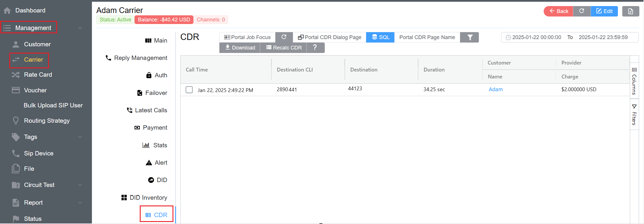The height and width of the screenshot is (224, 644).
Task: Click the filter funnel icon in CDR toolbar
Action: tap(469, 37)
